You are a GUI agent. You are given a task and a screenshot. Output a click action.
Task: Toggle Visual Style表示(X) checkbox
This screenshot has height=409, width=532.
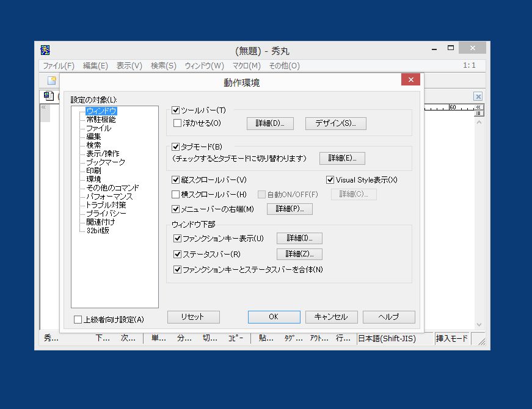click(330, 179)
